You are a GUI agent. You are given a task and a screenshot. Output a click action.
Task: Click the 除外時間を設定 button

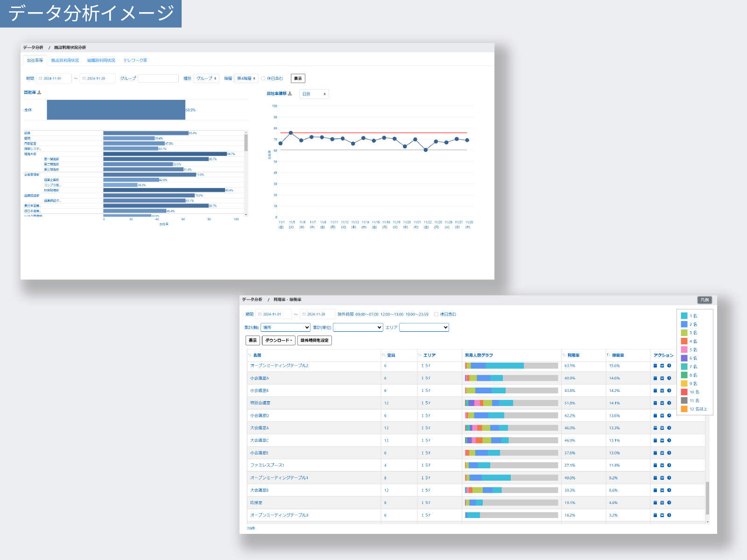pos(314,341)
